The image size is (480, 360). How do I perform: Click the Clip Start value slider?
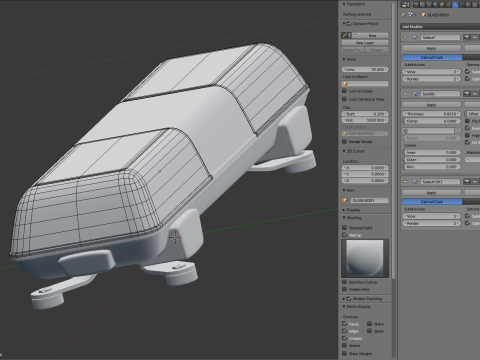365,114
